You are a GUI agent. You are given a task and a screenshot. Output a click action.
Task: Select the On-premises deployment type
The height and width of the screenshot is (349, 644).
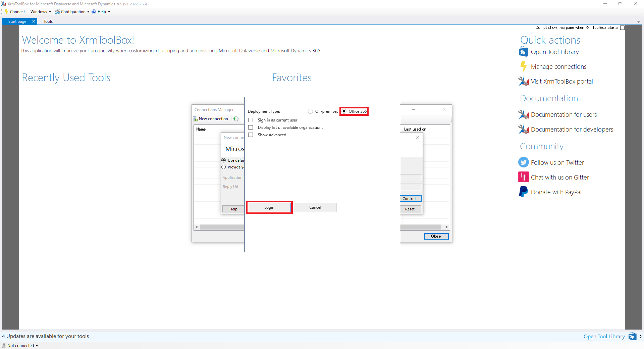click(310, 111)
